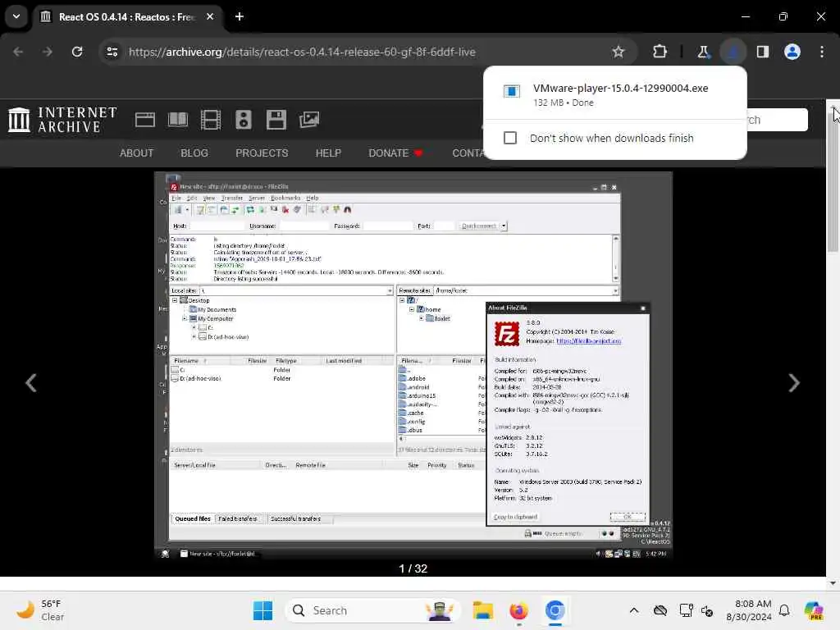840x630 pixels.
Task: Open Firefox from the taskbar
Action: click(x=518, y=610)
